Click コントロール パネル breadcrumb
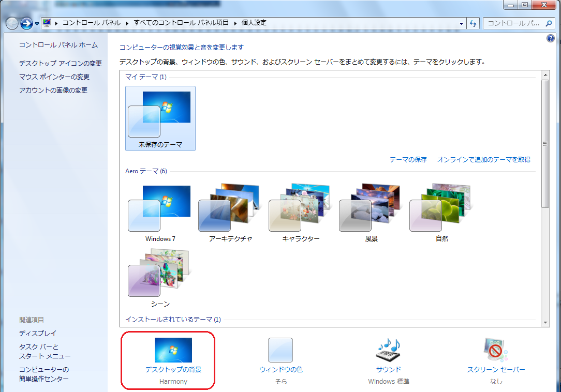 [x=92, y=23]
